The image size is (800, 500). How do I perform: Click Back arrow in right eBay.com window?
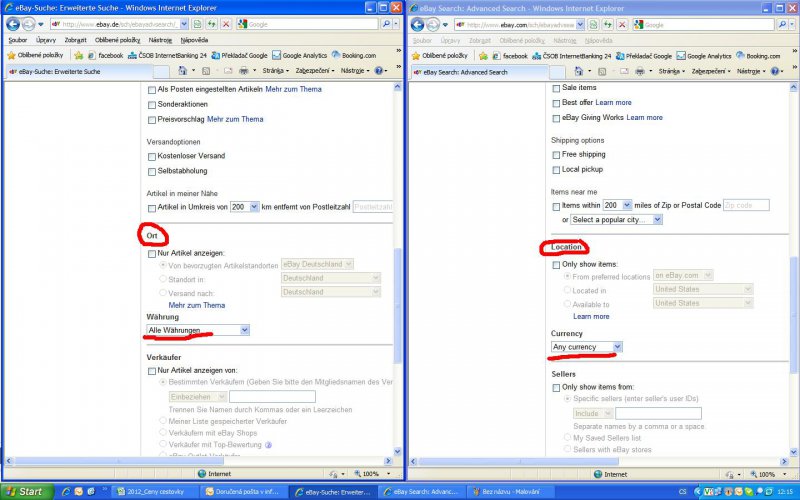coord(417,24)
